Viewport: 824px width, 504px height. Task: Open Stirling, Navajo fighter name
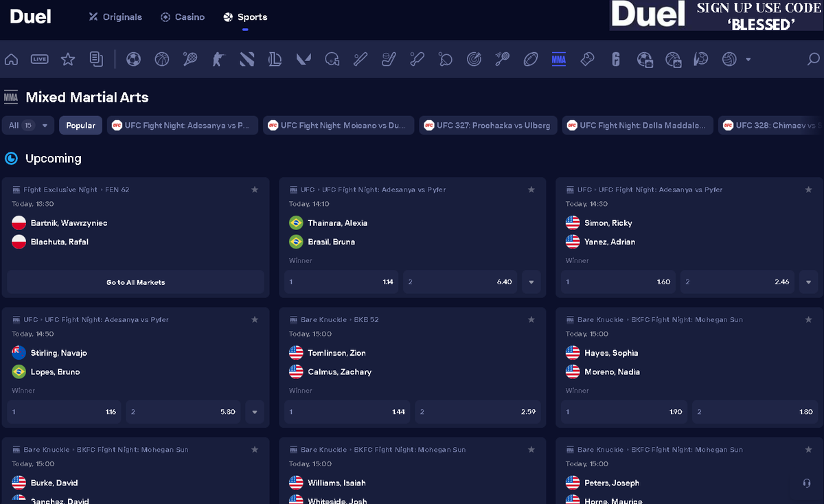point(59,353)
